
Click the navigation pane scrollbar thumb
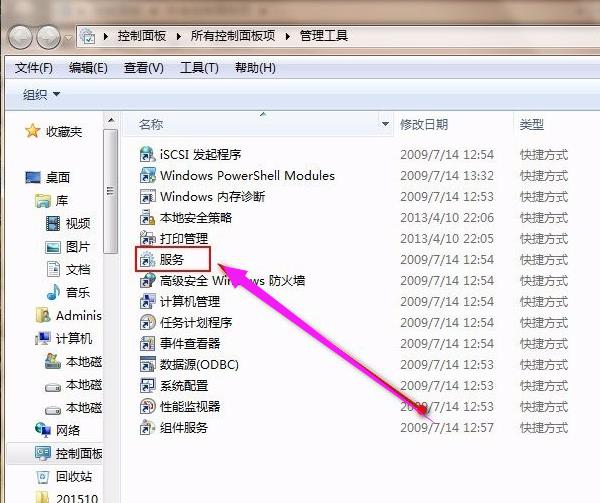point(111,191)
